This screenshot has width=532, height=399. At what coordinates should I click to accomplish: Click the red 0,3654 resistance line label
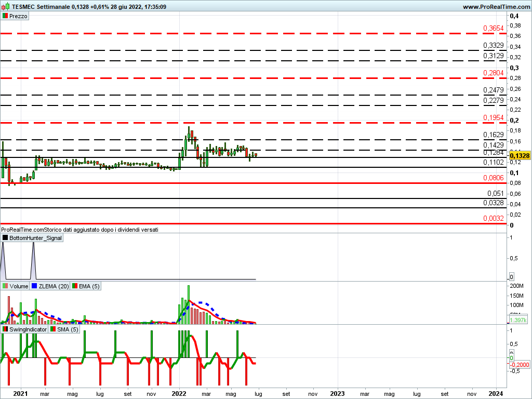click(x=493, y=28)
